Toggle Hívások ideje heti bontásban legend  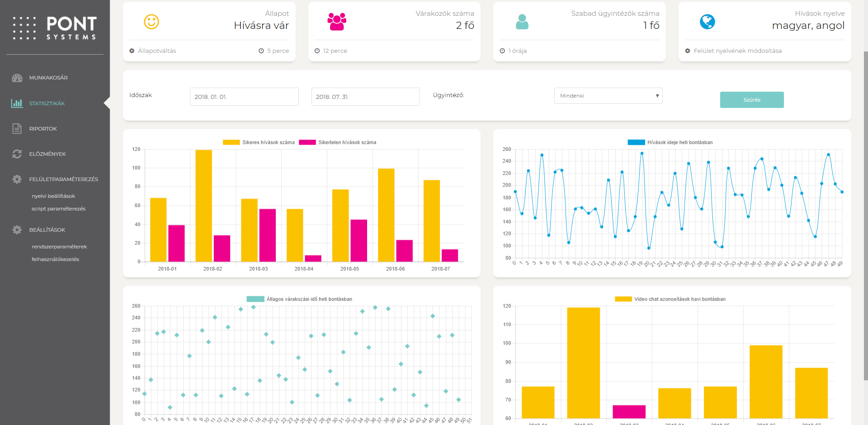(670, 142)
